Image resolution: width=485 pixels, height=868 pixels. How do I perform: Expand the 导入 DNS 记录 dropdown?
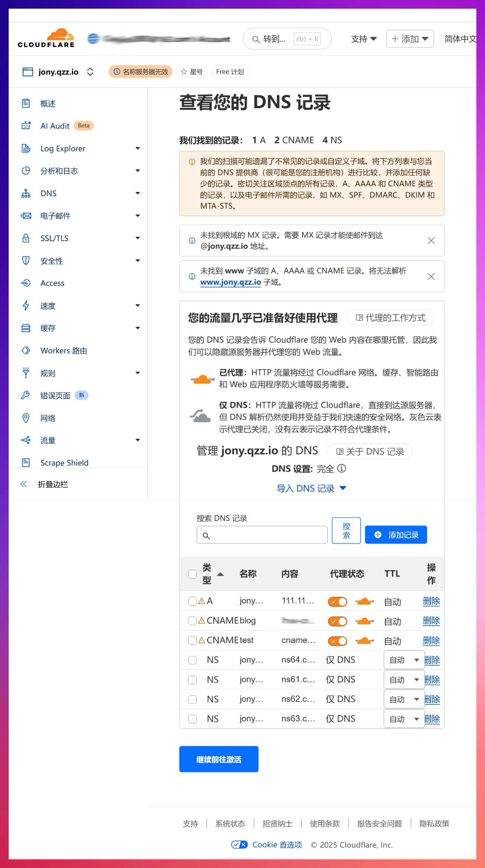tap(311, 488)
